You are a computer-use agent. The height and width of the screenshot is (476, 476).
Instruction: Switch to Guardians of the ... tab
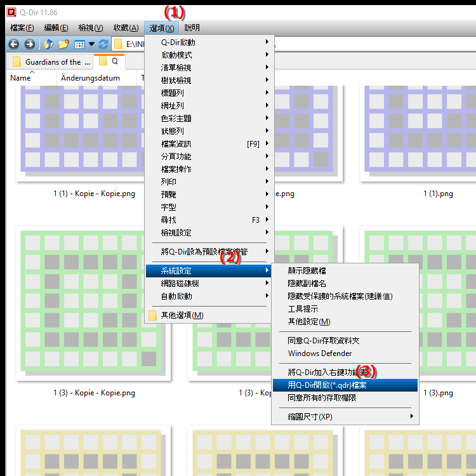50,62
